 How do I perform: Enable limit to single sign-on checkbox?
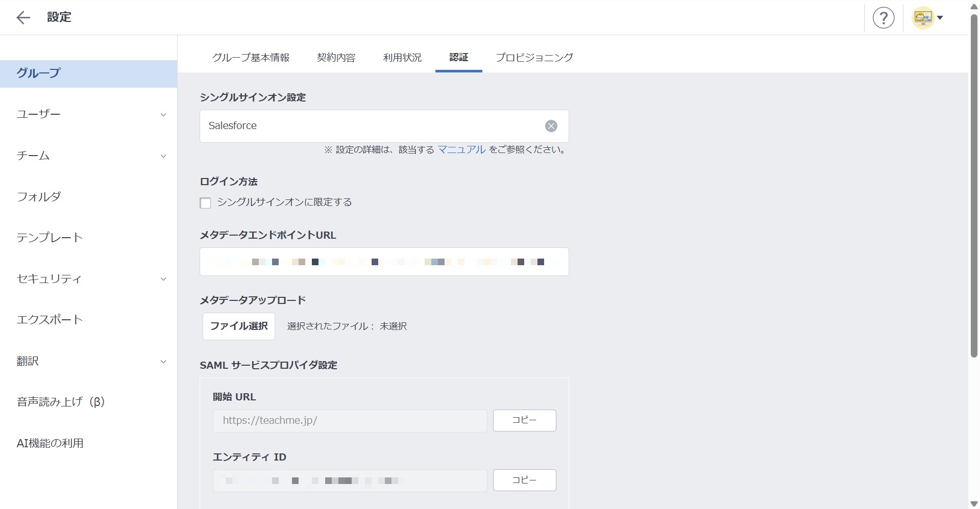pyautogui.click(x=205, y=203)
